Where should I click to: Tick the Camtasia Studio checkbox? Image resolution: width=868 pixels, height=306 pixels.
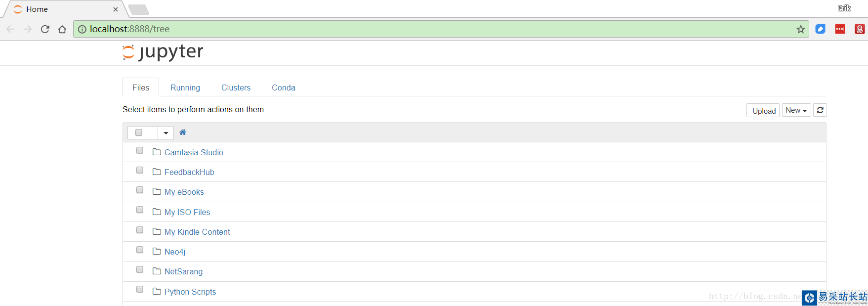(x=140, y=151)
